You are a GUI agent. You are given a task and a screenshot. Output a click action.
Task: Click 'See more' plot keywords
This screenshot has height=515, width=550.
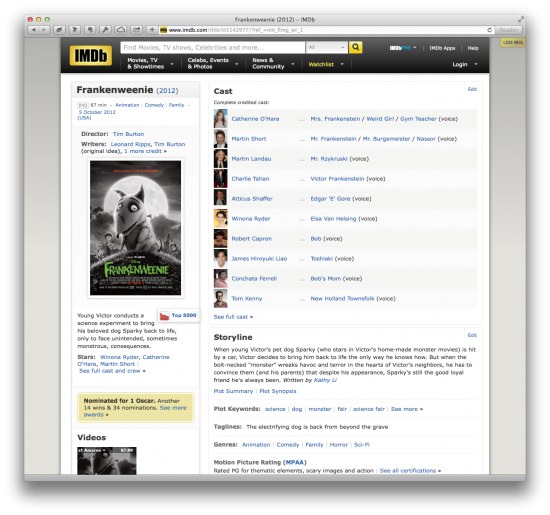click(407, 409)
